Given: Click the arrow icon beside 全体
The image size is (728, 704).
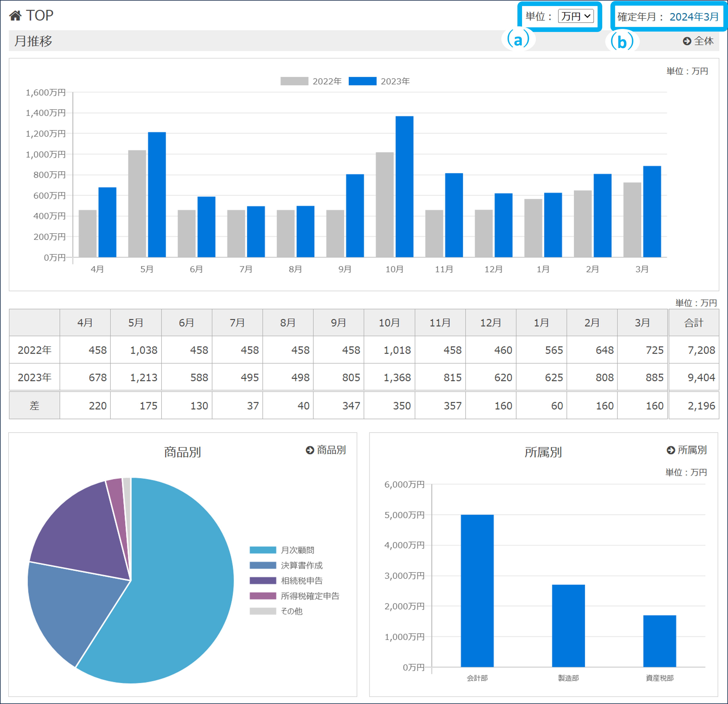Looking at the screenshot, I should point(687,41).
